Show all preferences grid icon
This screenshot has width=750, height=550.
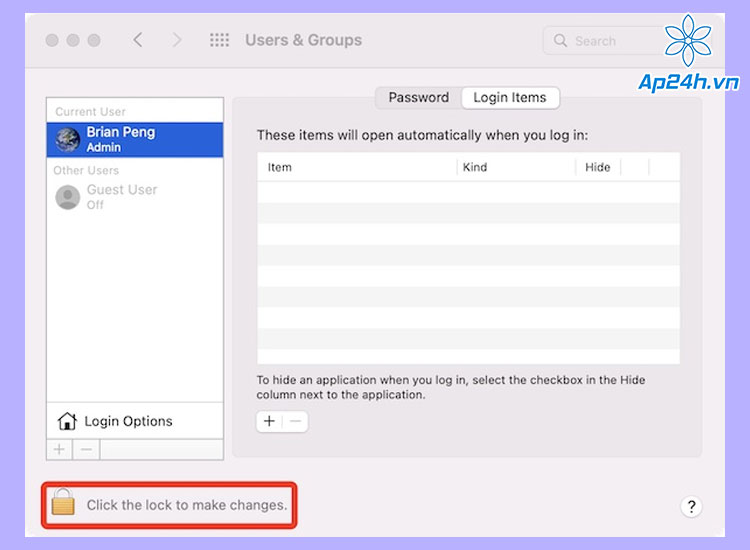click(220, 40)
